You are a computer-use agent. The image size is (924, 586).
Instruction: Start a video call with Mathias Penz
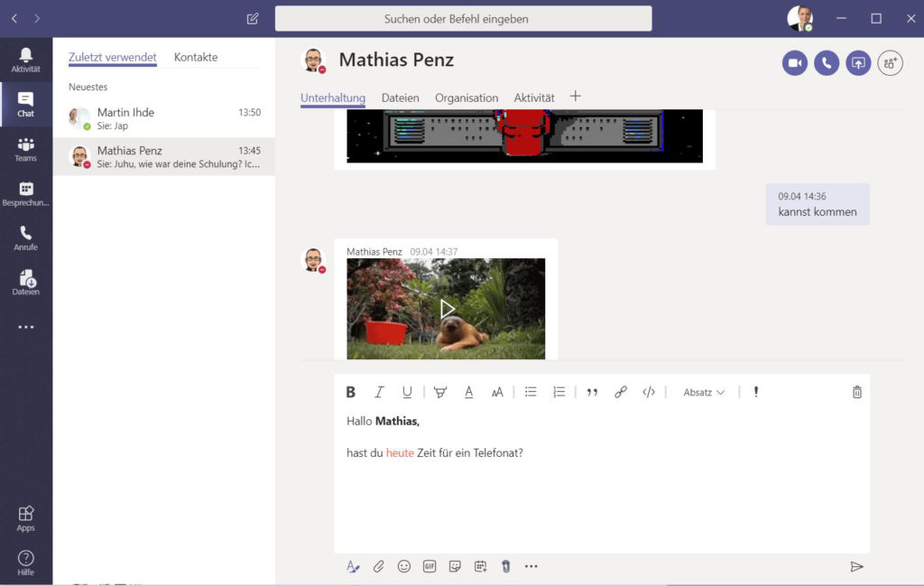pos(795,63)
